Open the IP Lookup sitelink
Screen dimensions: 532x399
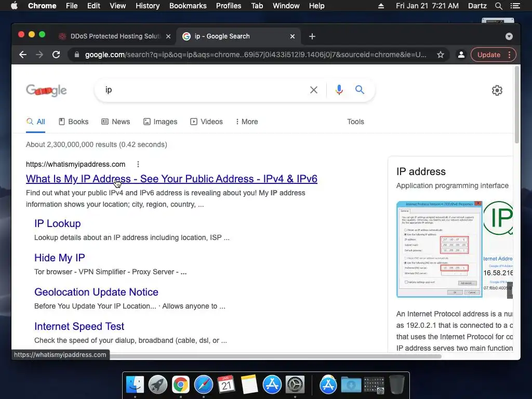click(57, 223)
